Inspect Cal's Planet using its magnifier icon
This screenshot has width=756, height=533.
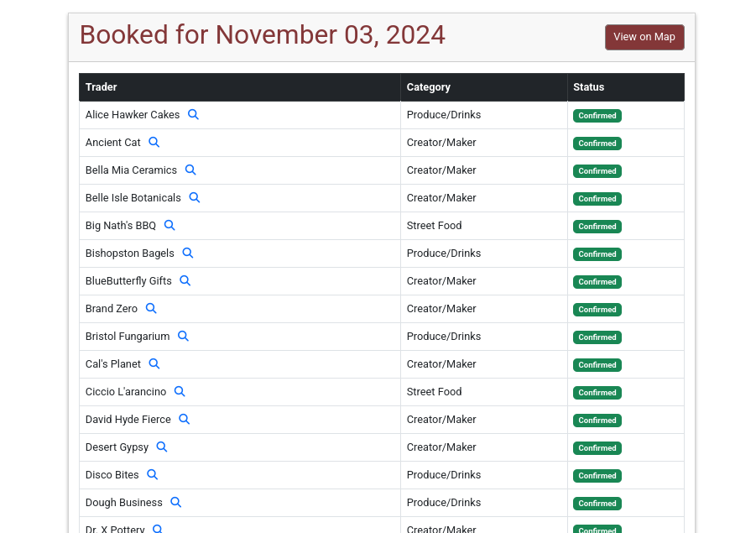tap(154, 363)
